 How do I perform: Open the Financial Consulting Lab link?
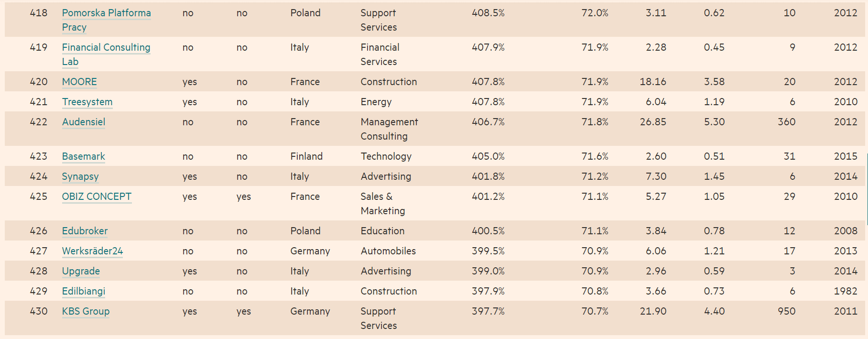[x=106, y=48]
